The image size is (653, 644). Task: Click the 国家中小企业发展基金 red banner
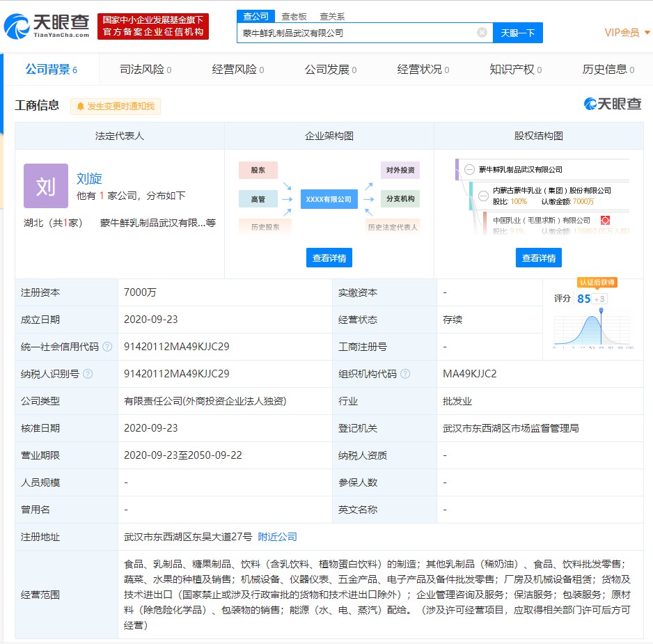(x=153, y=26)
